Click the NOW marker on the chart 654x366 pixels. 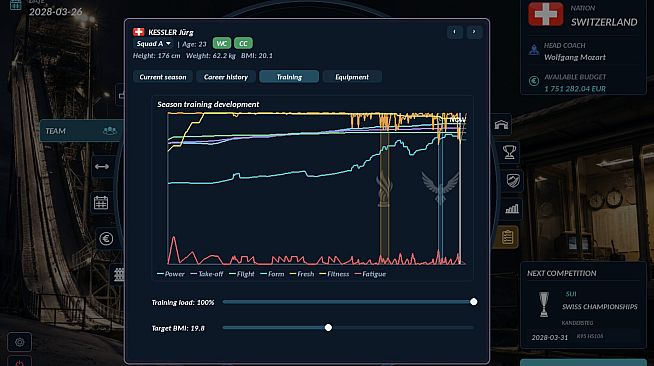pos(458,120)
